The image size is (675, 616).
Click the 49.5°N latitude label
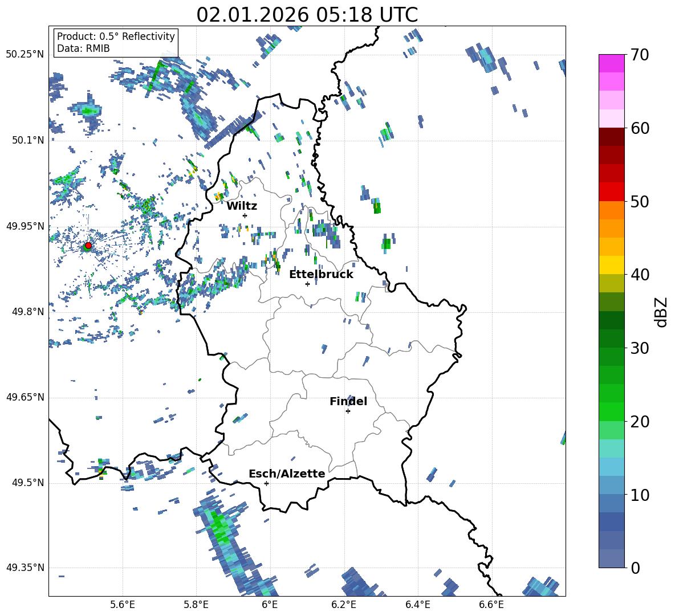click(29, 482)
